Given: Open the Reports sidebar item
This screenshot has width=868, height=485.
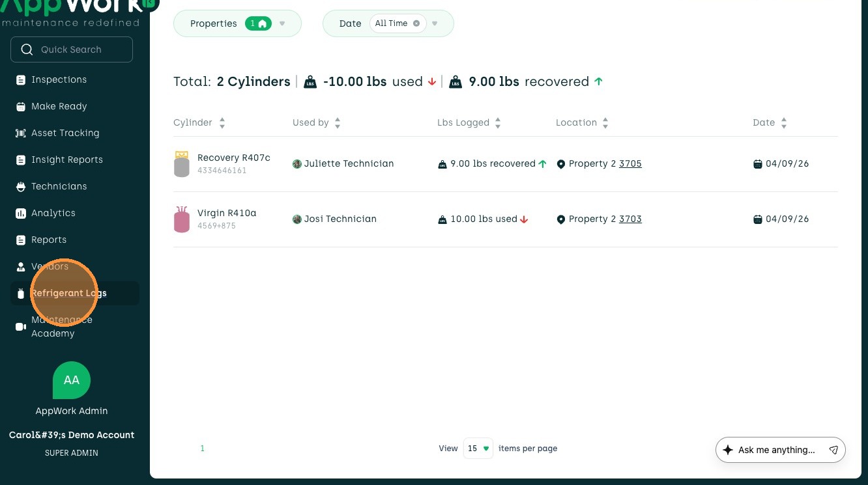Looking at the screenshot, I should click(49, 240).
